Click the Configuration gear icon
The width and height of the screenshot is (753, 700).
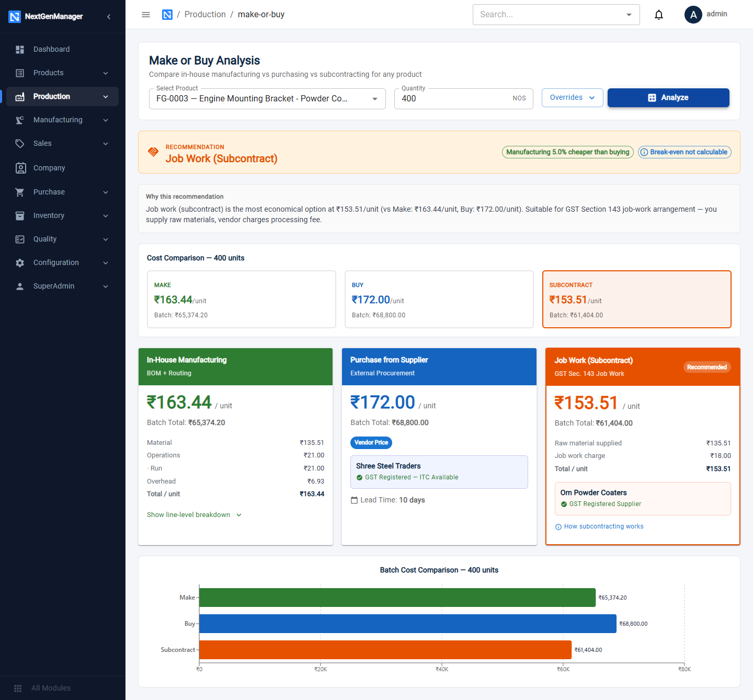pyautogui.click(x=20, y=263)
